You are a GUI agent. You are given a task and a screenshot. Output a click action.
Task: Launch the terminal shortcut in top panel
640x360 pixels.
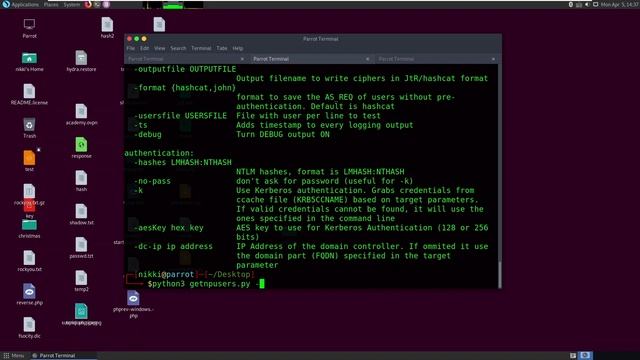pos(97,4)
